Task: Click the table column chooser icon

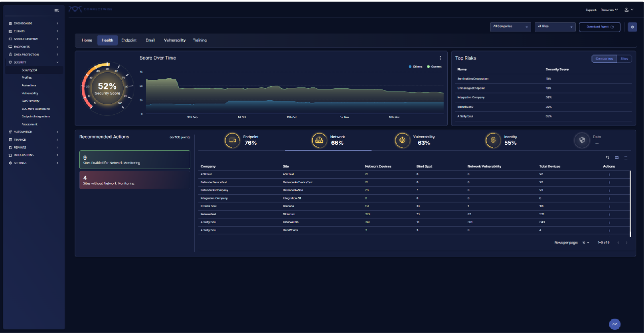Action: point(617,158)
